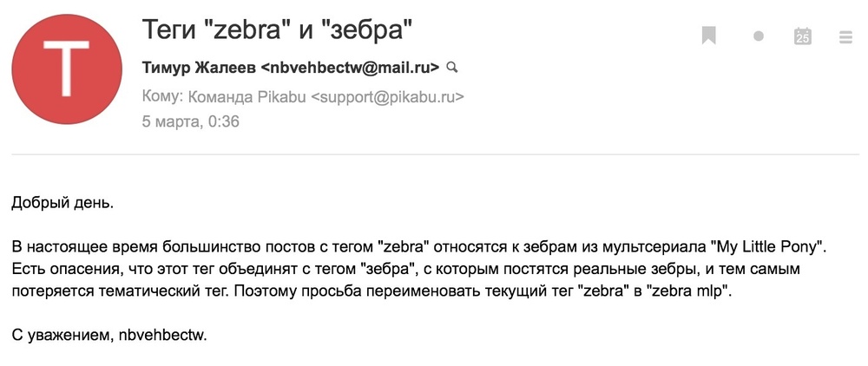Image resolution: width=868 pixels, height=366 pixels.
Task: Click recipient address support@pikabu.ru
Action: click(x=386, y=96)
